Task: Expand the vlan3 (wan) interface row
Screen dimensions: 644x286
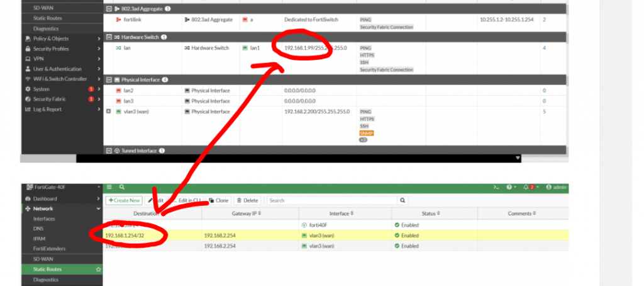Action: 109,112
